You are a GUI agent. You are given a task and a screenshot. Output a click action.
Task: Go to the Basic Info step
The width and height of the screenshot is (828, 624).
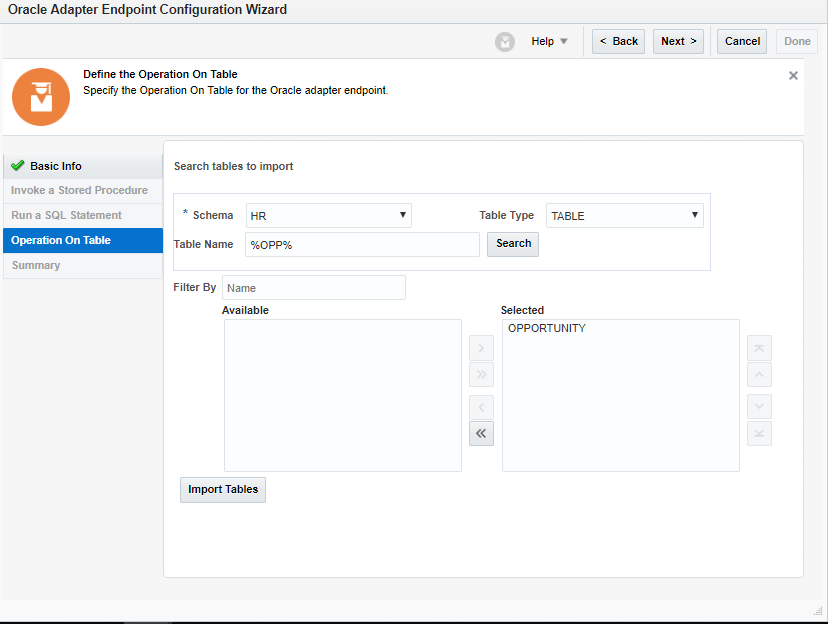[83, 166]
